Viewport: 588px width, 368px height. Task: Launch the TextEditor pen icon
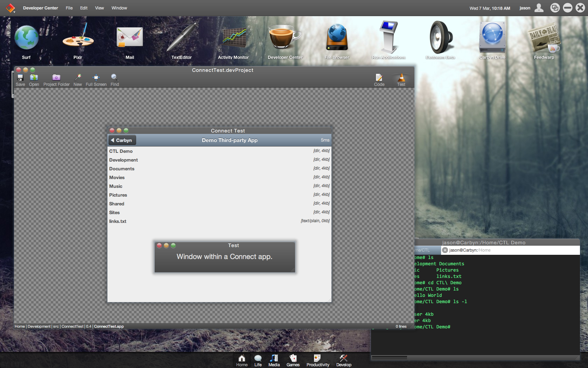tap(182, 38)
